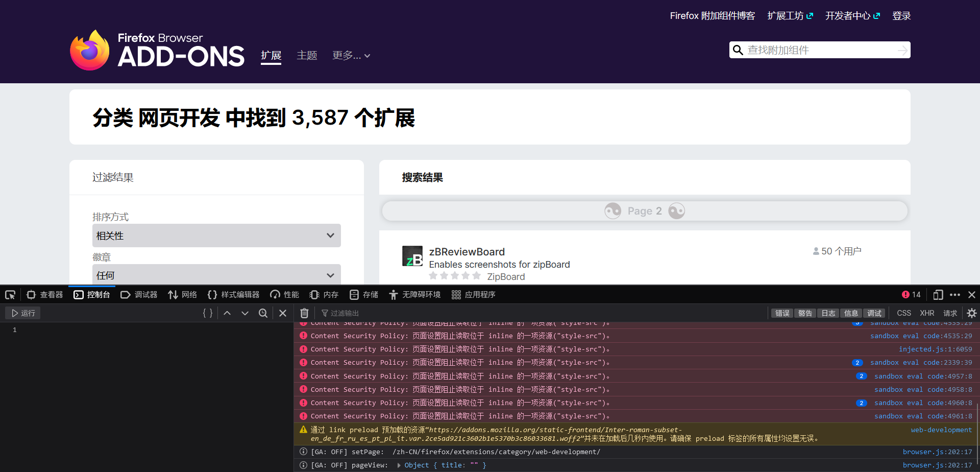Open the injected.js:1:6059 source link
The height and width of the screenshot is (472, 980).
(935, 349)
